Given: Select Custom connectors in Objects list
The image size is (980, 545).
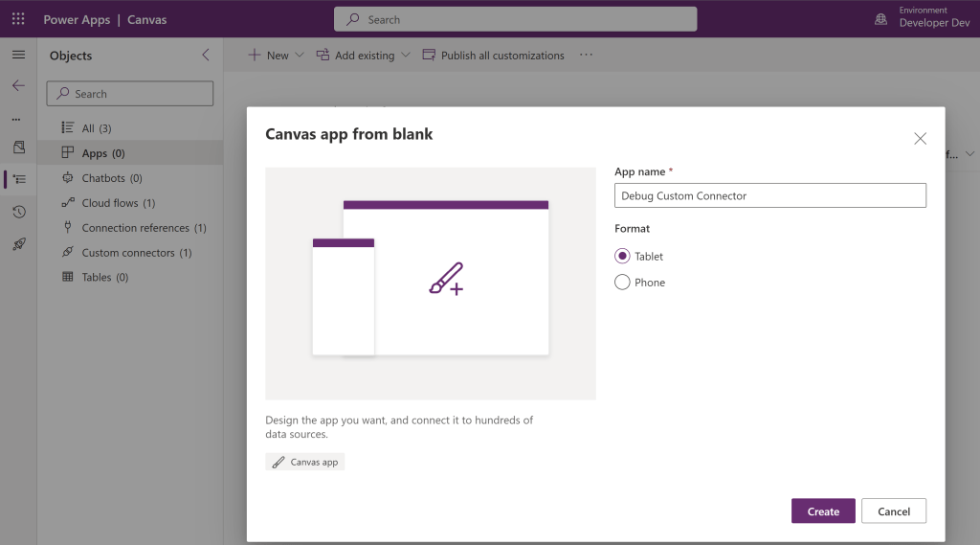Looking at the screenshot, I should point(127,253).
